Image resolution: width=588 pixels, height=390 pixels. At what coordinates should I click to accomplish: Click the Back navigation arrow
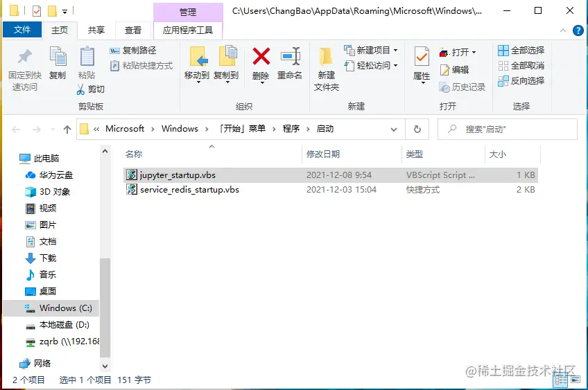[16, 130]
